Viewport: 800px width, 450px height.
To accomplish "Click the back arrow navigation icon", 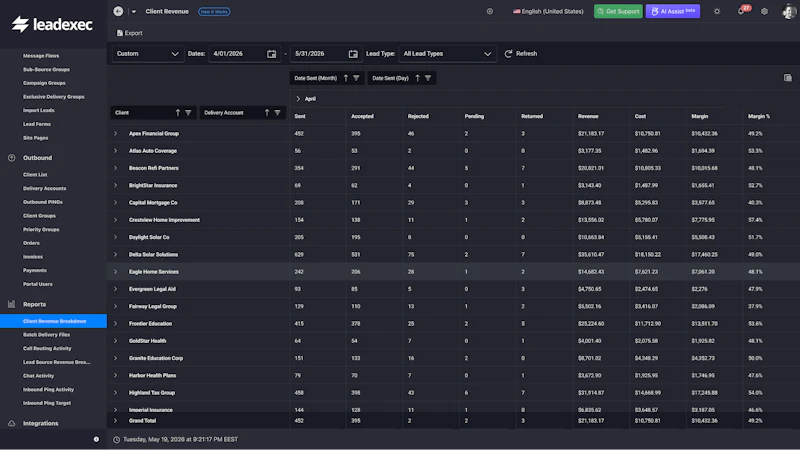I will pos(118,11).
